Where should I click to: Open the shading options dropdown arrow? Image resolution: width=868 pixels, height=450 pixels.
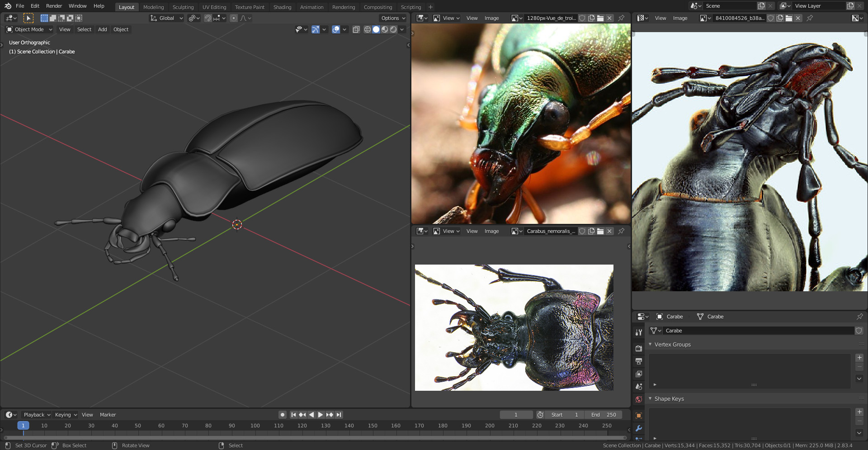coord(402,29)
